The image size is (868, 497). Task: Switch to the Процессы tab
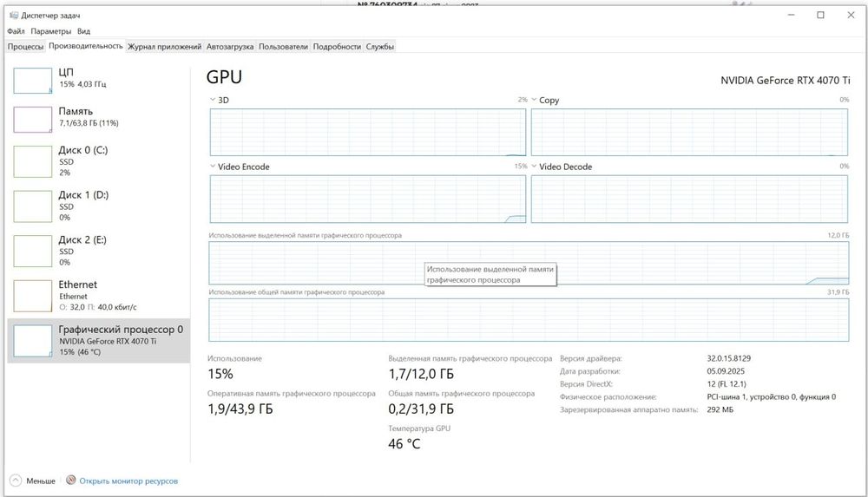click(x=25, y=47)
